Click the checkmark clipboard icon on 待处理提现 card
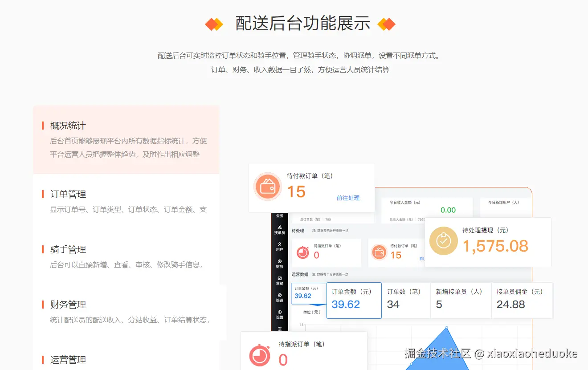This screenshot has height=370, width=588. (x=443, y=241)
